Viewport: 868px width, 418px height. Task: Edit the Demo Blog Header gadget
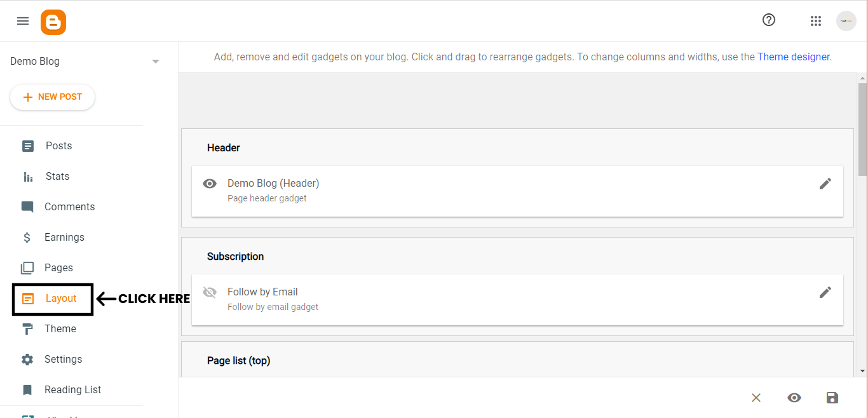click(825, 184)
